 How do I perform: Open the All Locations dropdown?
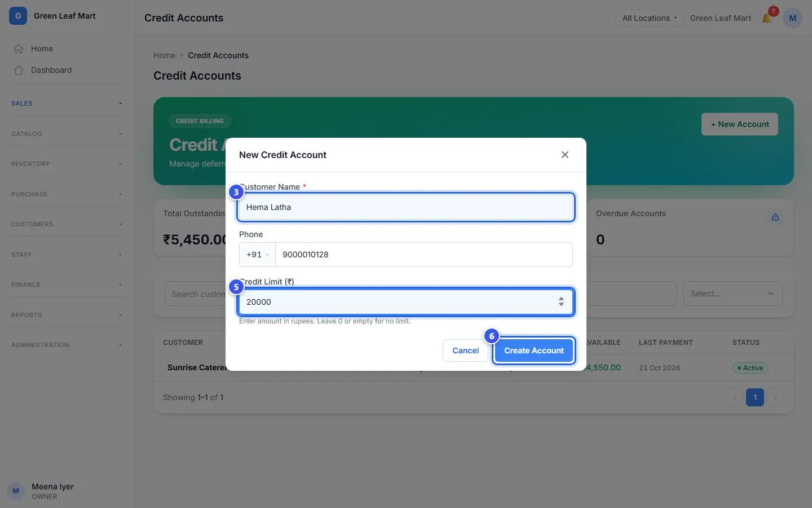650,18
